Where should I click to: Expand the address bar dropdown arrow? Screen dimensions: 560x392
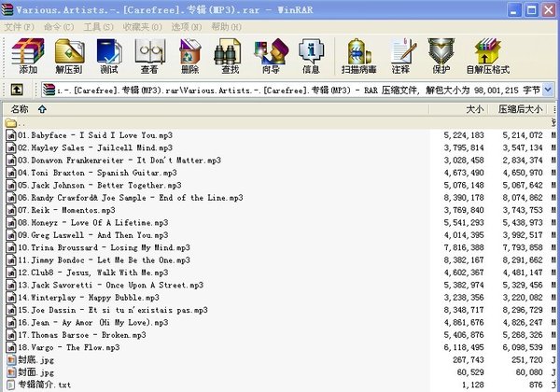point(548,90)
